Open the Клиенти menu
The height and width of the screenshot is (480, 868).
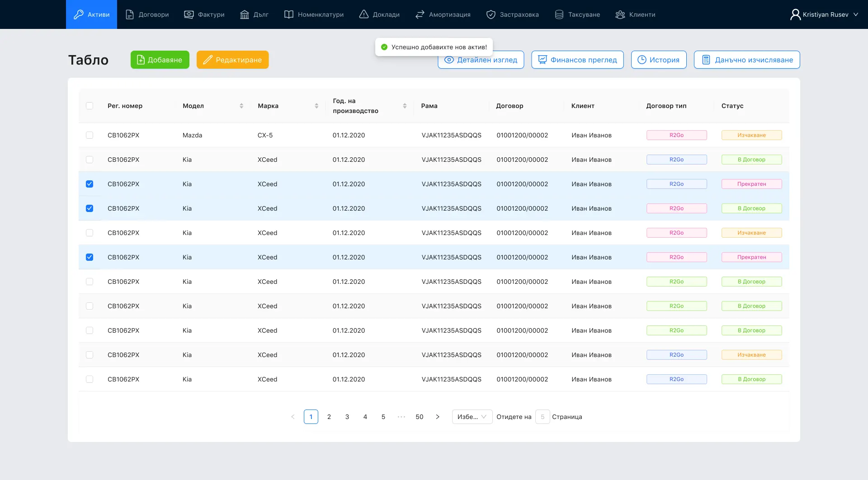point(635,14)
